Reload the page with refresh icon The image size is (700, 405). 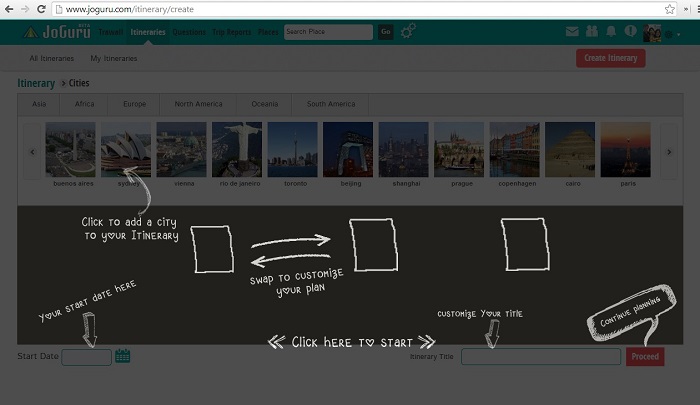click(x=41, y=9)
